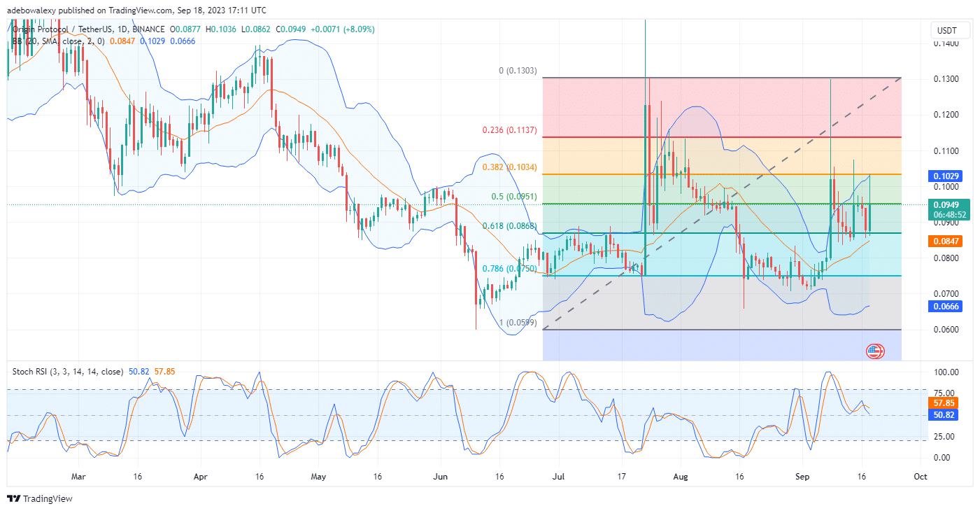Click the Fibonacci 0.786 (0.0750) level label
Screen dimensions: 980x511
coord(510,269)
